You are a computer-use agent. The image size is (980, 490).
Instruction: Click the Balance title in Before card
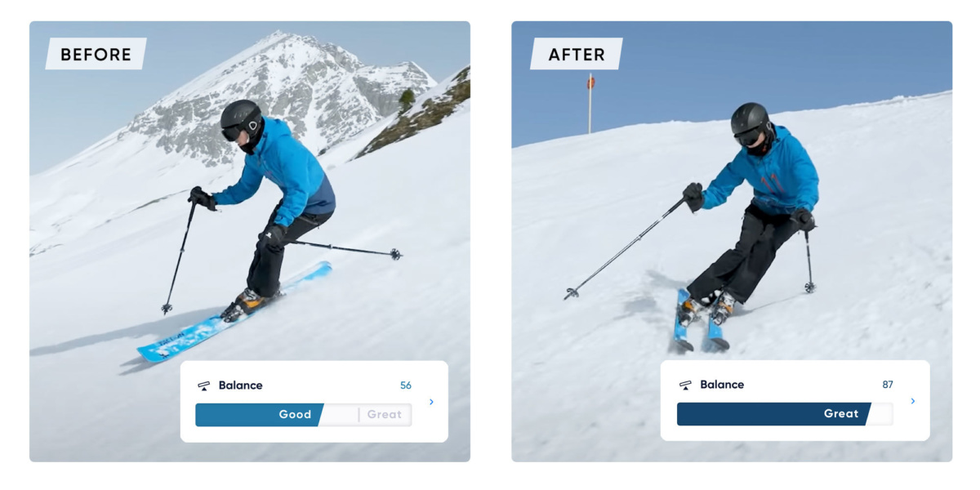tap(240, 385)
